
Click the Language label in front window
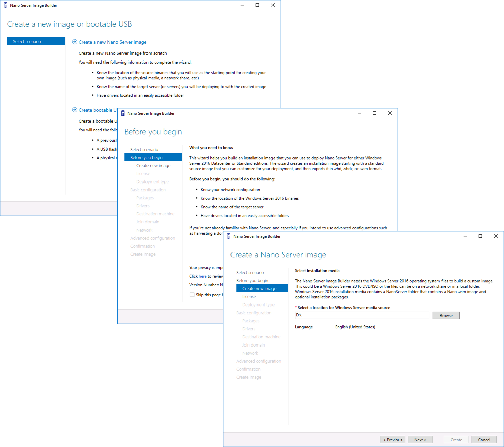coord(304,327)
